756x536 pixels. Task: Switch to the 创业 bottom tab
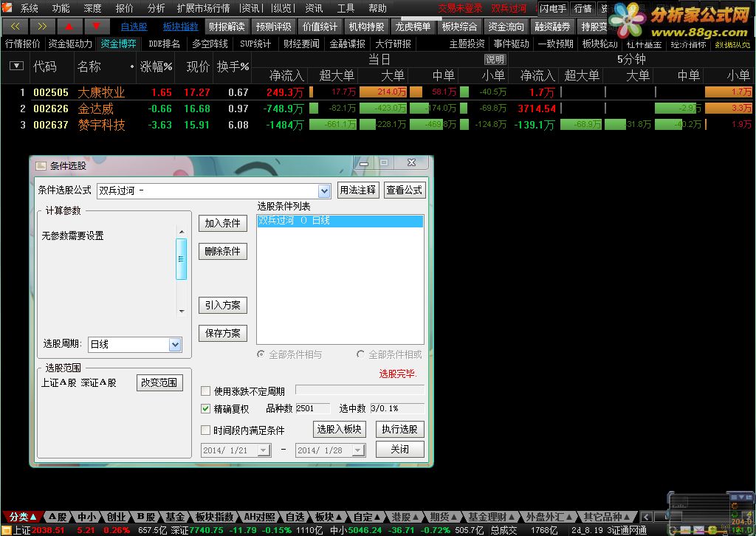[x=116, y=518]
